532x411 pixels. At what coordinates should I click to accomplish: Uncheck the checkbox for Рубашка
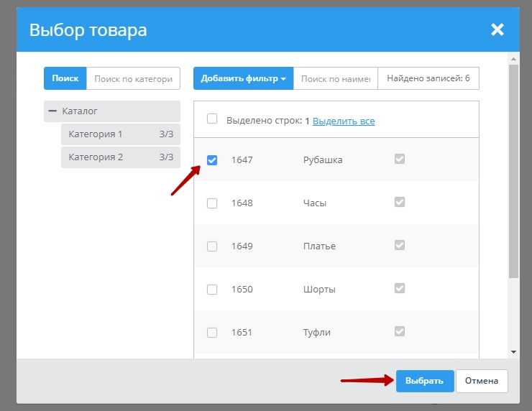point(212,160)
